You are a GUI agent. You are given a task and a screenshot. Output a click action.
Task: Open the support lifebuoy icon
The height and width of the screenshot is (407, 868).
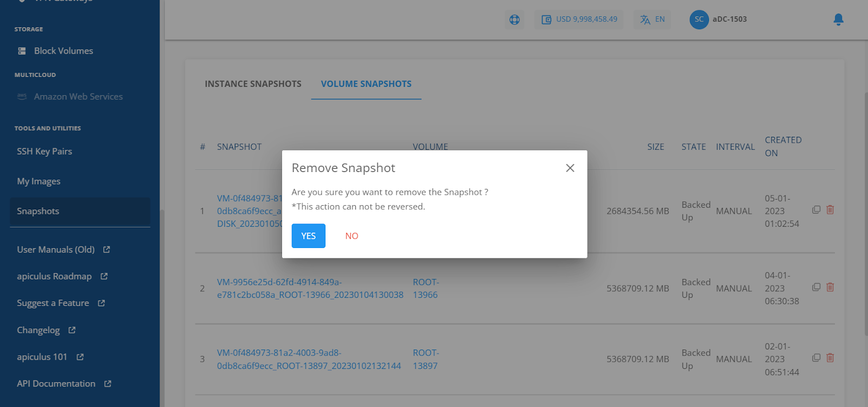pyautogui.click(x=514, y=20)
